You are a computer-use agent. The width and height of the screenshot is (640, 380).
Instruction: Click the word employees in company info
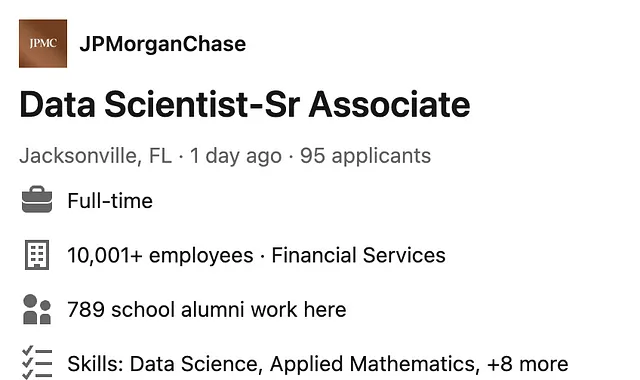[201, 256]
